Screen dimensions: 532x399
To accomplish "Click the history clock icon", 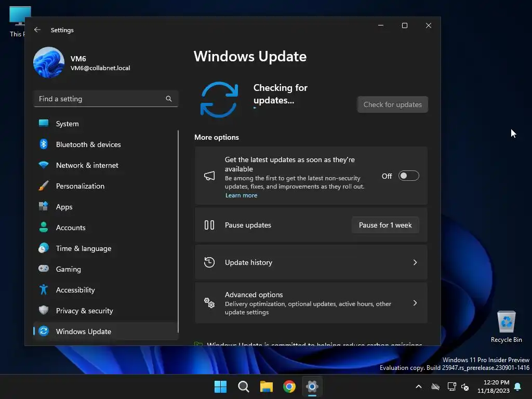I will click(x=209, y=262).
